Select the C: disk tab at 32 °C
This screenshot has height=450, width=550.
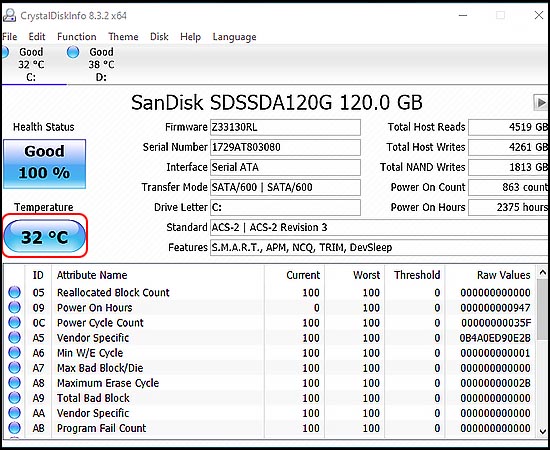click(x=31, y=65)
